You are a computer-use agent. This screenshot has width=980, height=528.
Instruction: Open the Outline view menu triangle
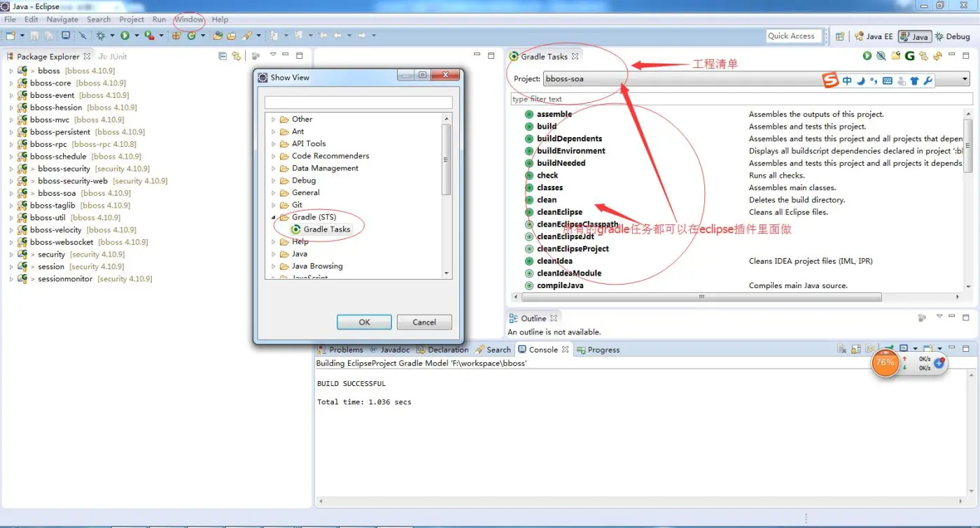coord(940,317)
